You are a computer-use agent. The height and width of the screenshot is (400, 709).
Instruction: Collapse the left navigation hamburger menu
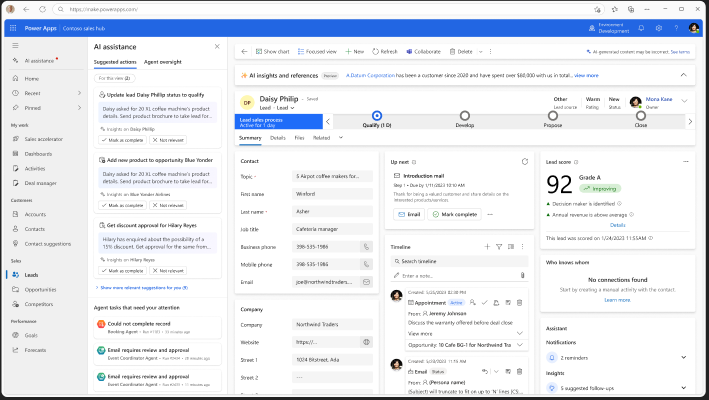click(15, 46)
